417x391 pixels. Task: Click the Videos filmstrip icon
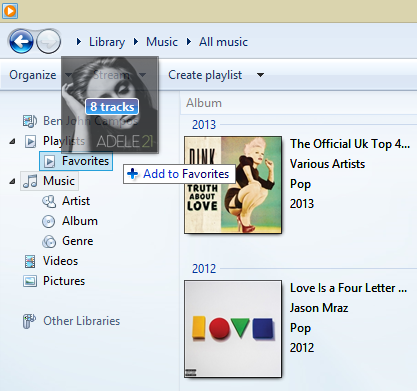30,261
